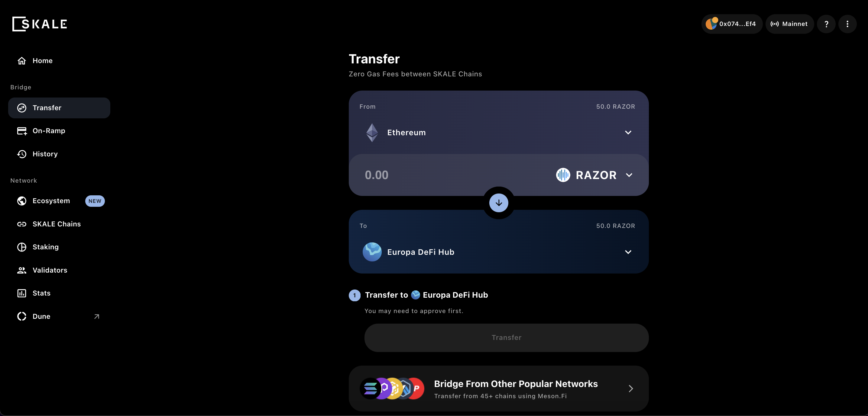
Task: Click the Ecosystem globe icon
Action: (x=21, y=201)
